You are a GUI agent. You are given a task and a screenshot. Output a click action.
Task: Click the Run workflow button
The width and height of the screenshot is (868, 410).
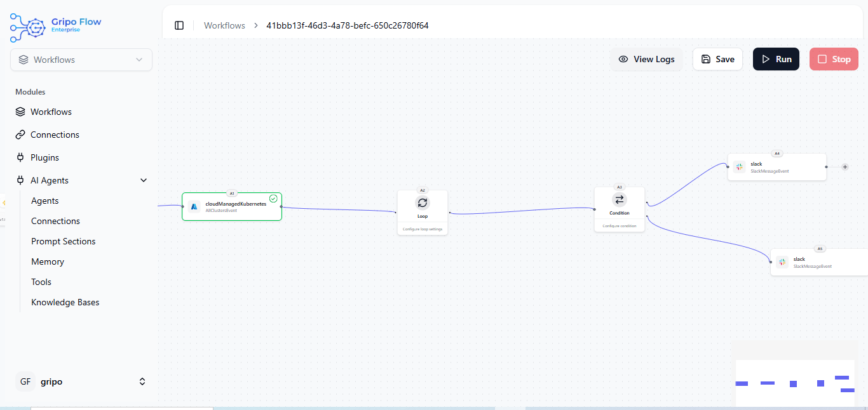[776, 59]
